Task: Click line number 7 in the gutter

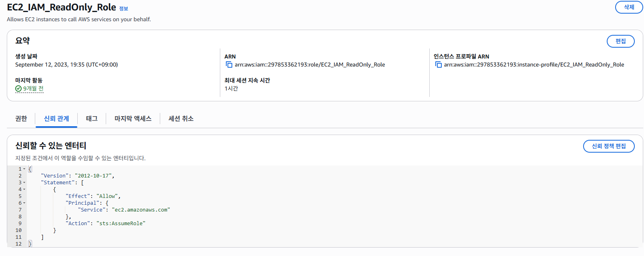Action: pyautogui.click(x=20, y=210)
